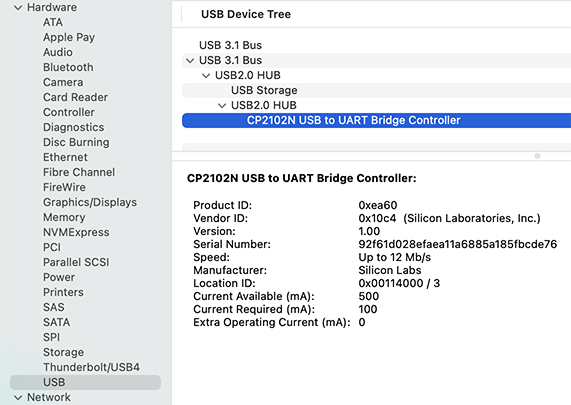Click the USB Device Tree column header
The image size is (571, 405).
tap(246, 14)
